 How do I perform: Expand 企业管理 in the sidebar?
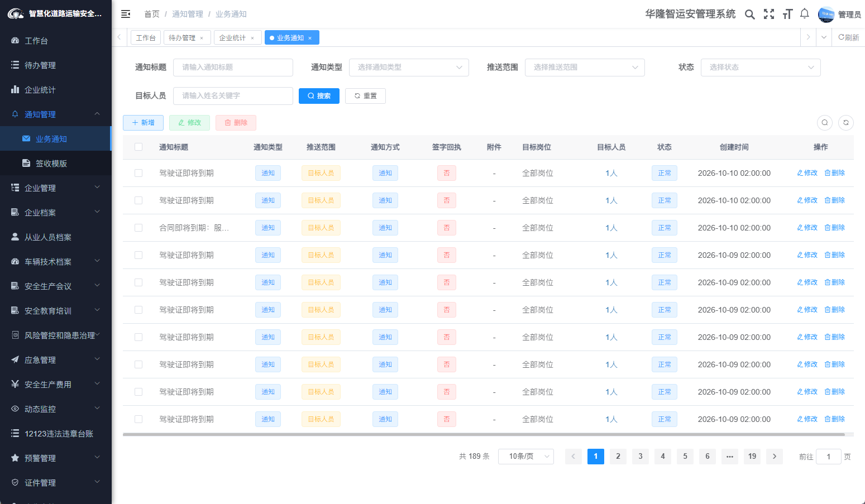click(56, 188)
